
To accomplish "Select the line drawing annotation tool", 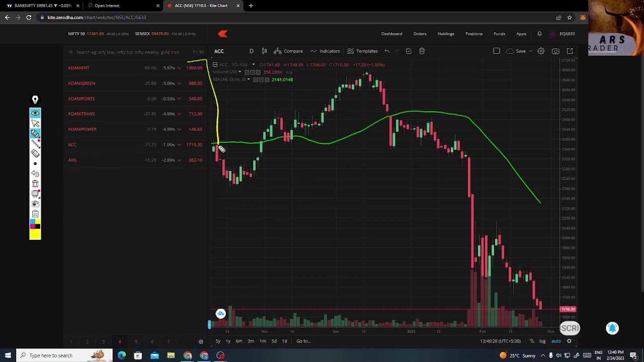I will click(x=35, y=143).
